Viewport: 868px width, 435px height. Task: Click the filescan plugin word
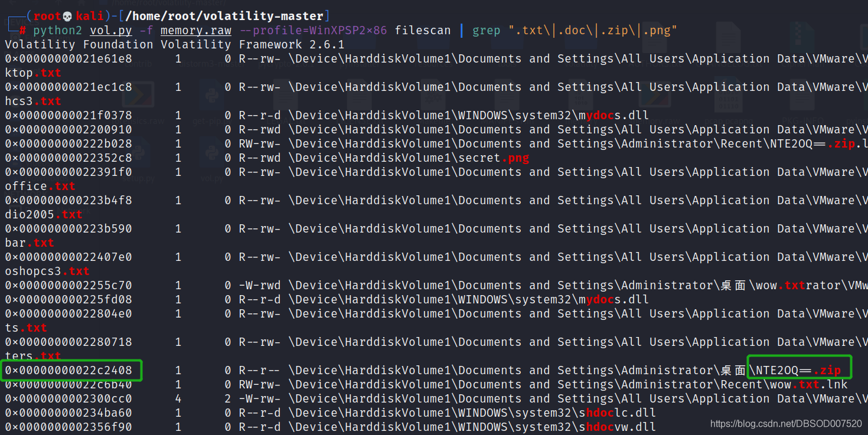(x=423, y=30)
